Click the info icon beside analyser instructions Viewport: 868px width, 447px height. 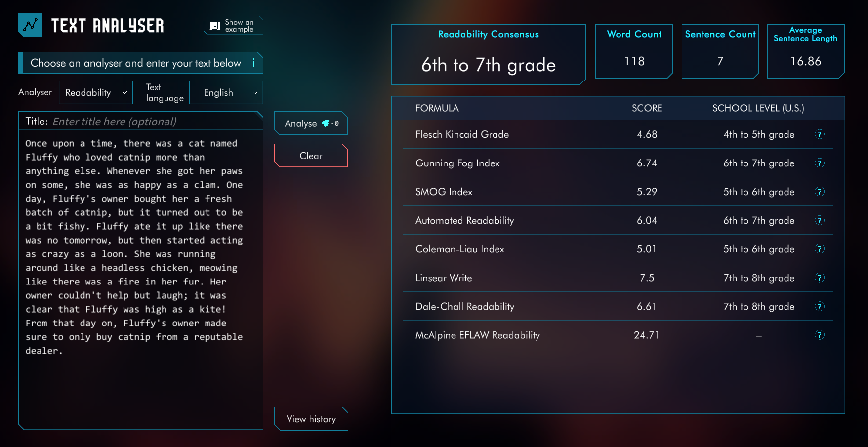point(253,63)
